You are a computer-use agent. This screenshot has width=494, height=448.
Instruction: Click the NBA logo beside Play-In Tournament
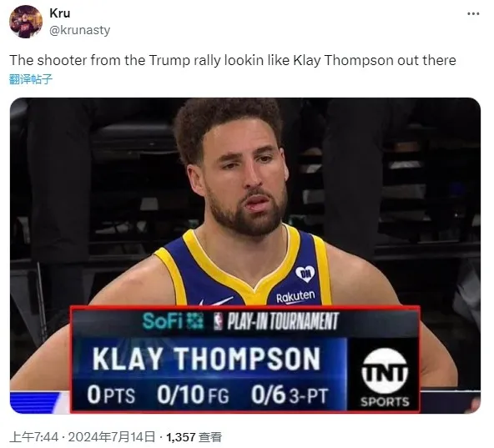[218, 321]
